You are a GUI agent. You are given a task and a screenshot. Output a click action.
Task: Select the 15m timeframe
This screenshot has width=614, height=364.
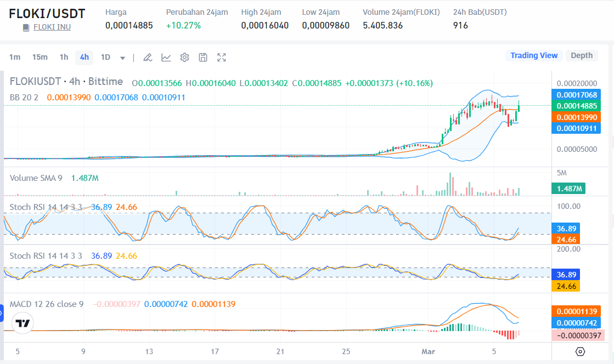pyautogui.click(x=40, y=57)
